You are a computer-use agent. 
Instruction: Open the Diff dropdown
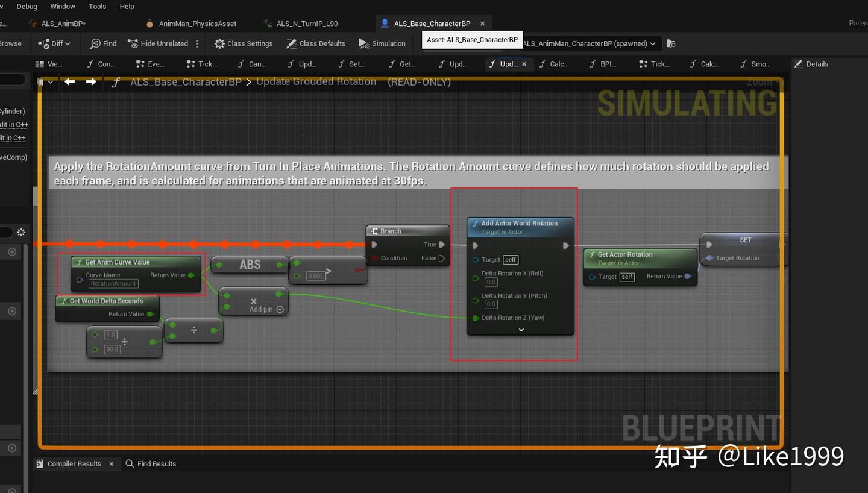click(x=54, y=43)
